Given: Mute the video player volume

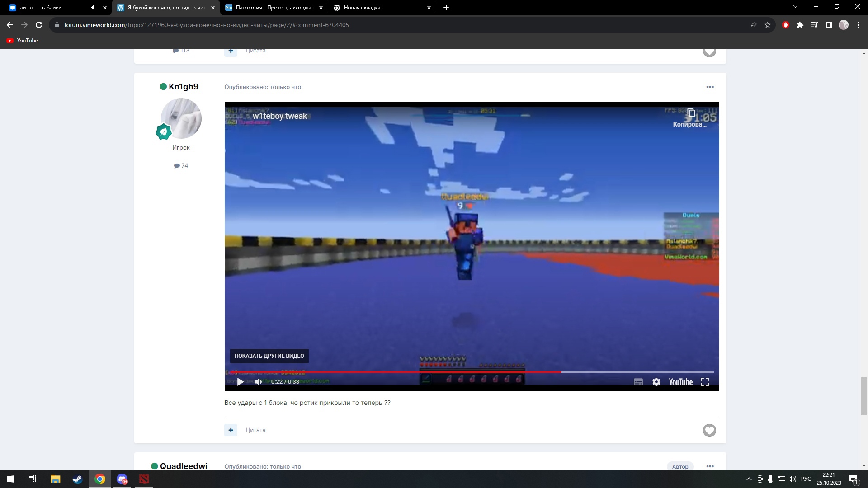Looking at the screenshot, I should pyautogui.click(x=258, y=382).
